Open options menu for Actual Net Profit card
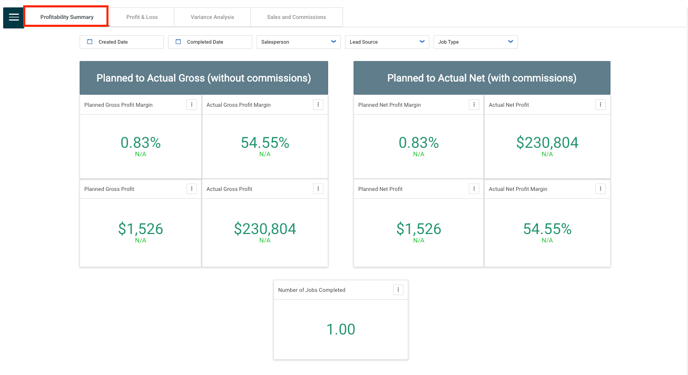Screen dimensions: 688x375 (600, 104)
